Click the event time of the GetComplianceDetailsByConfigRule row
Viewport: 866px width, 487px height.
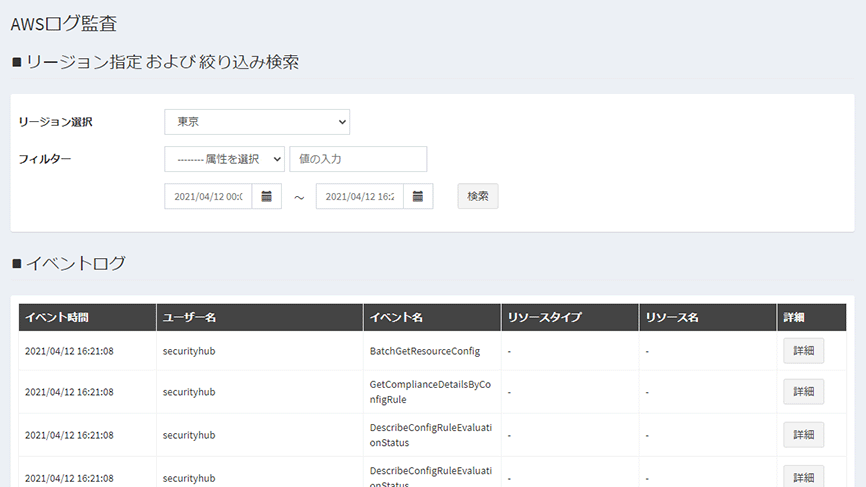[x=69, y=391]
